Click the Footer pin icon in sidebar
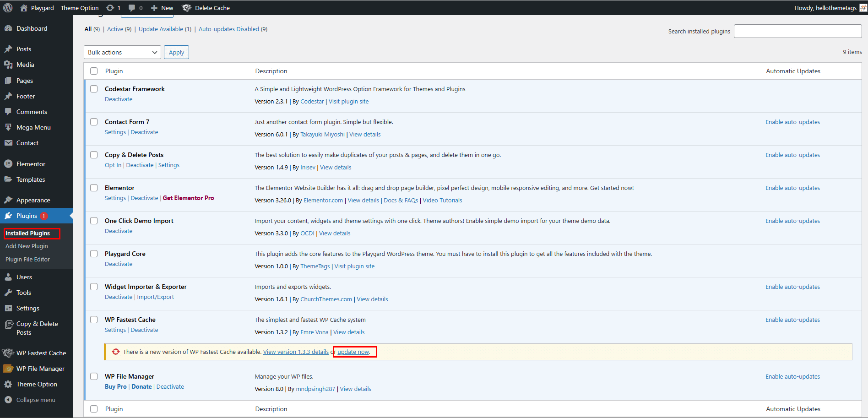The height and width of the screenshot is (418, 868). point(8,96)
